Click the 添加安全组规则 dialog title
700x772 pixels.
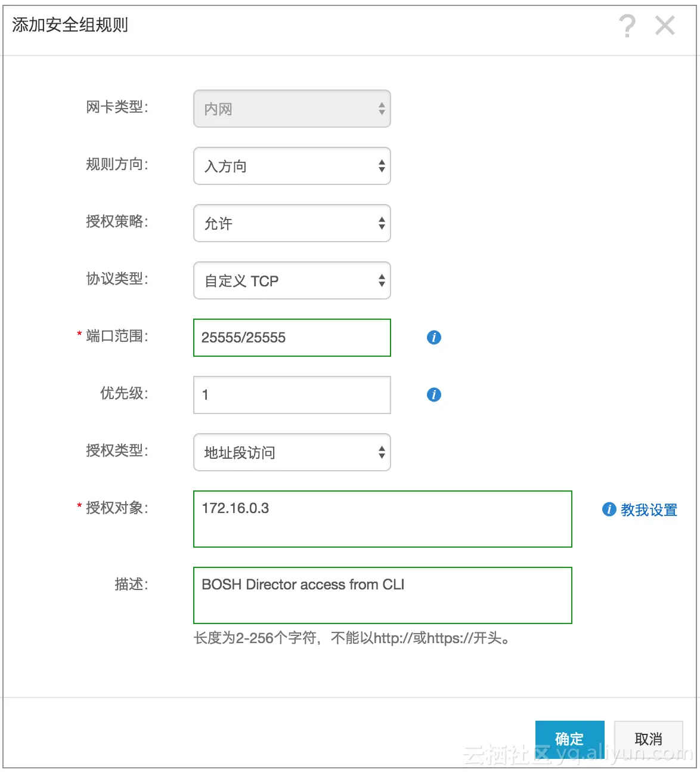tap(70, 25)
